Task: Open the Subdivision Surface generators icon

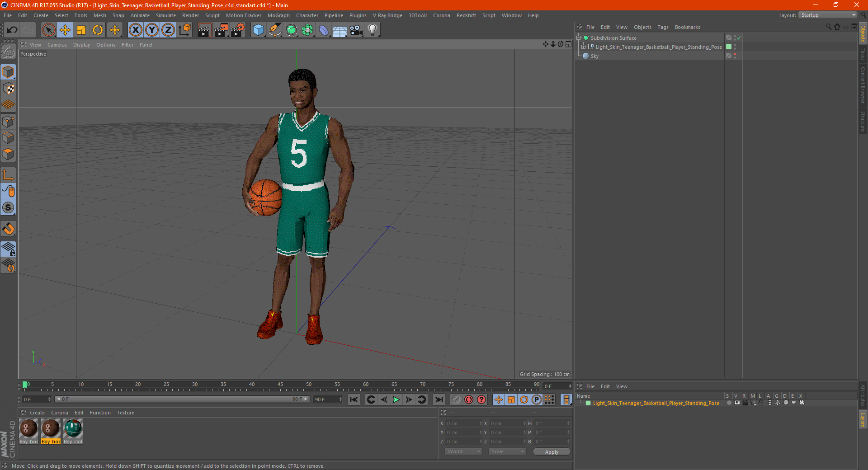Action: click(291, 30)
